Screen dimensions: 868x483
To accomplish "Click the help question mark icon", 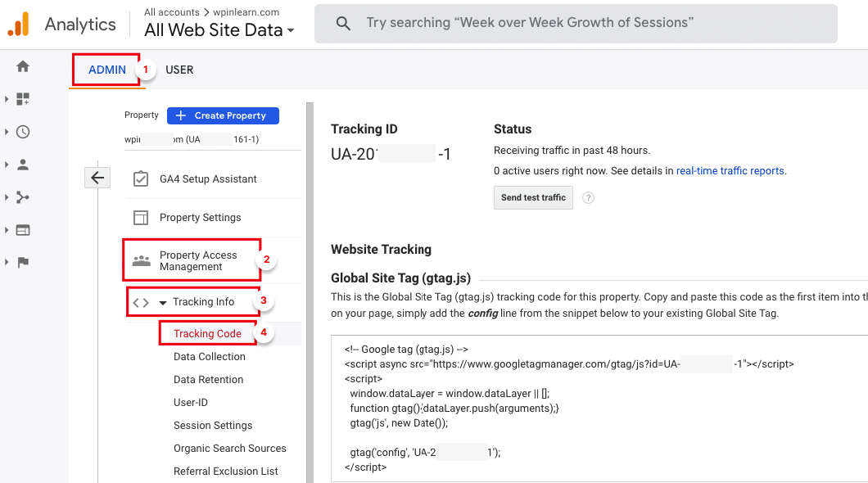I will (588, 198).
